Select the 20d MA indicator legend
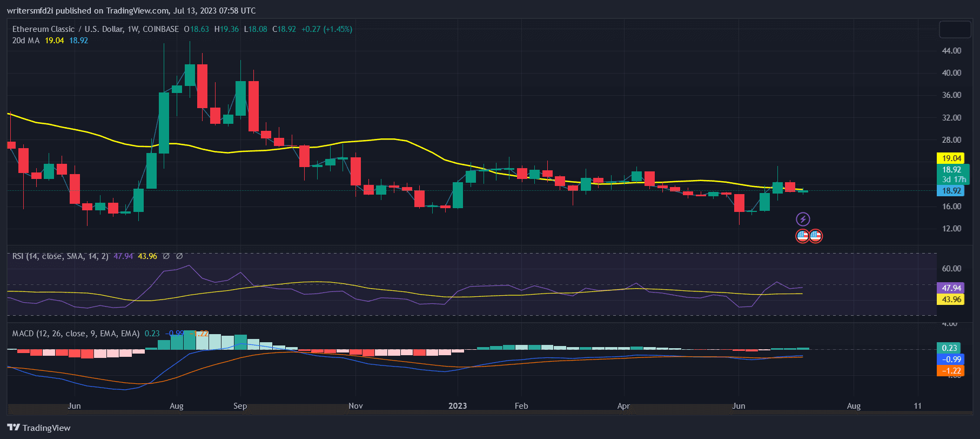Image resolution: width=980 pixels, height=439 pixels. tap(26, 41)
